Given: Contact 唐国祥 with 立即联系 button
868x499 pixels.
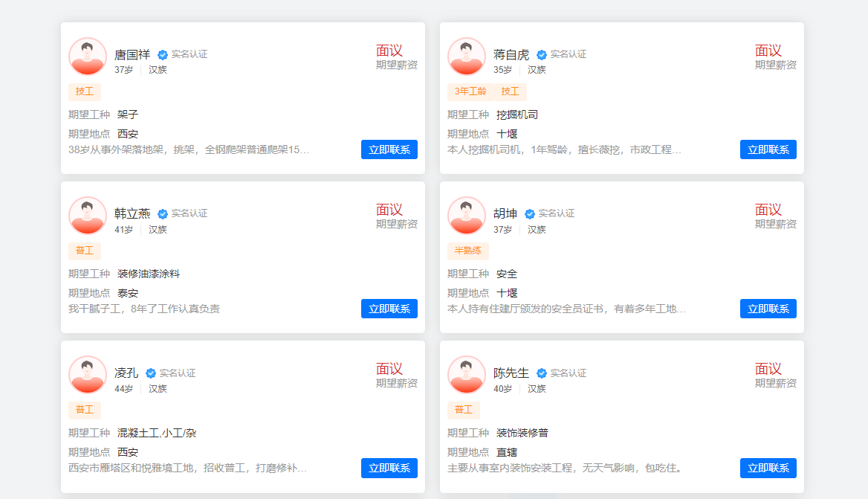Looking at the screenshot, I should pyautogui.click(x=389, y=149).
